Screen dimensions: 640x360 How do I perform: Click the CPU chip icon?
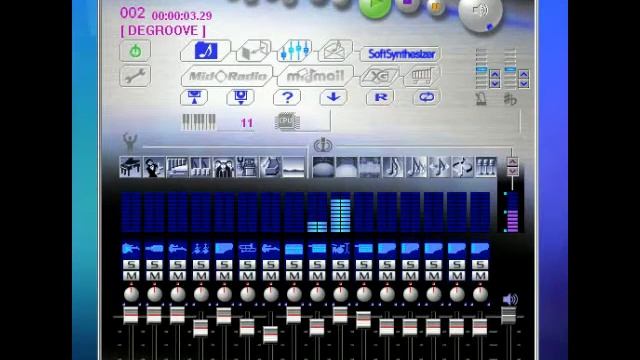click(287, 122)
